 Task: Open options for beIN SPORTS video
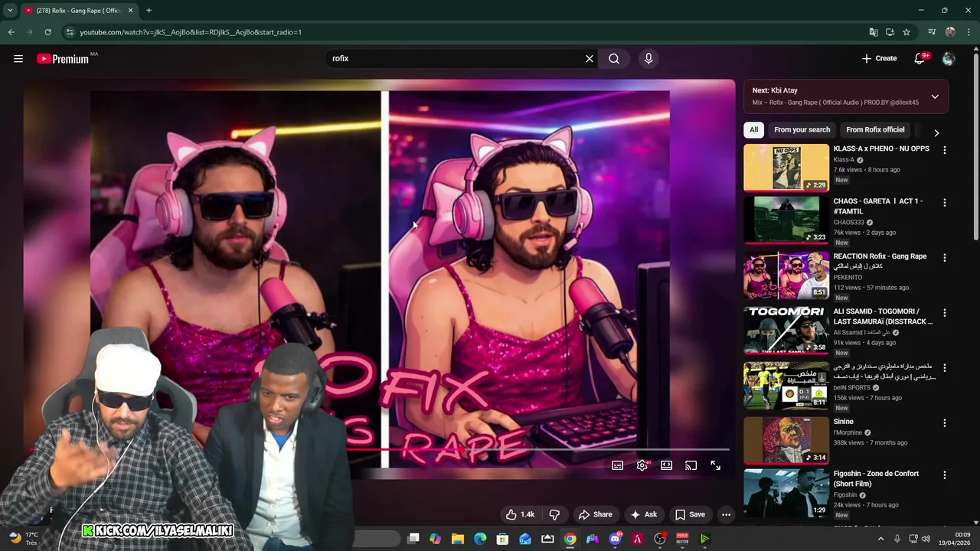coord(944,368)
